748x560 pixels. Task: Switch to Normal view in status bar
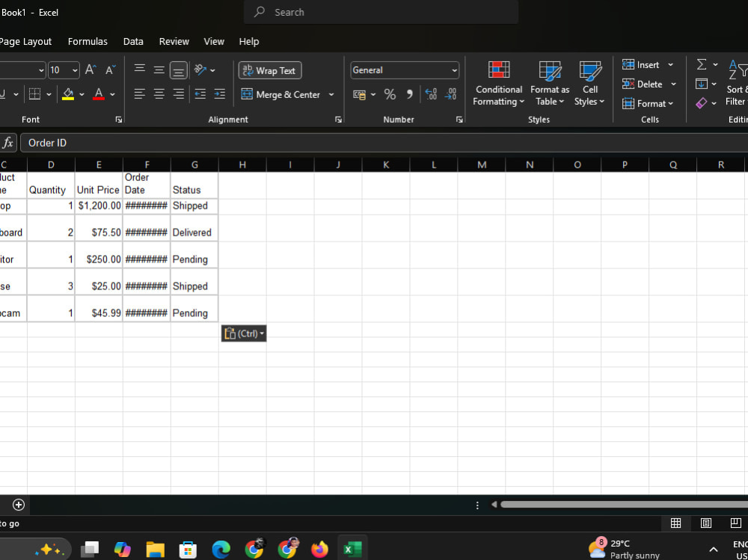point(676,523)
